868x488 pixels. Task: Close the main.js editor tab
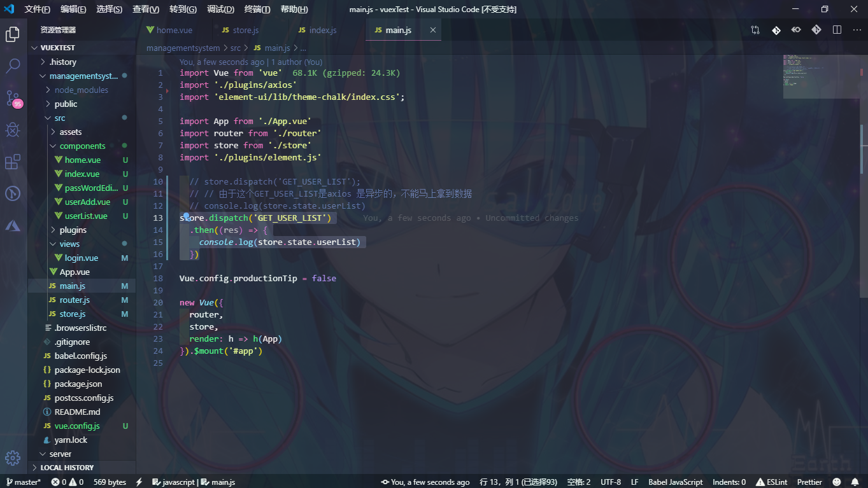[x=433, y=30]
